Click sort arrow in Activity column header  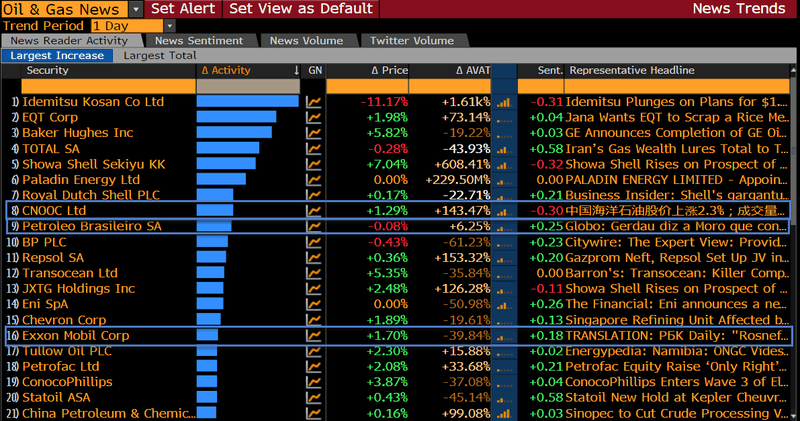tap(296, 70)
